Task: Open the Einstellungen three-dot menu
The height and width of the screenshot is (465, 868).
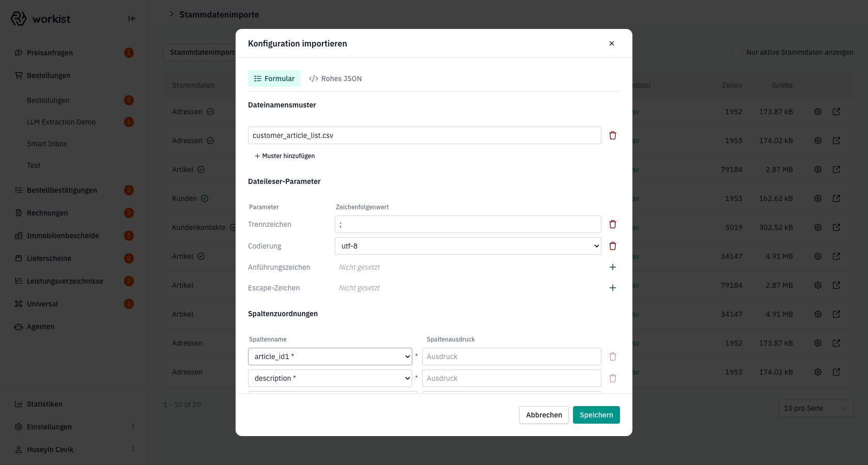Action: [133, 427]
